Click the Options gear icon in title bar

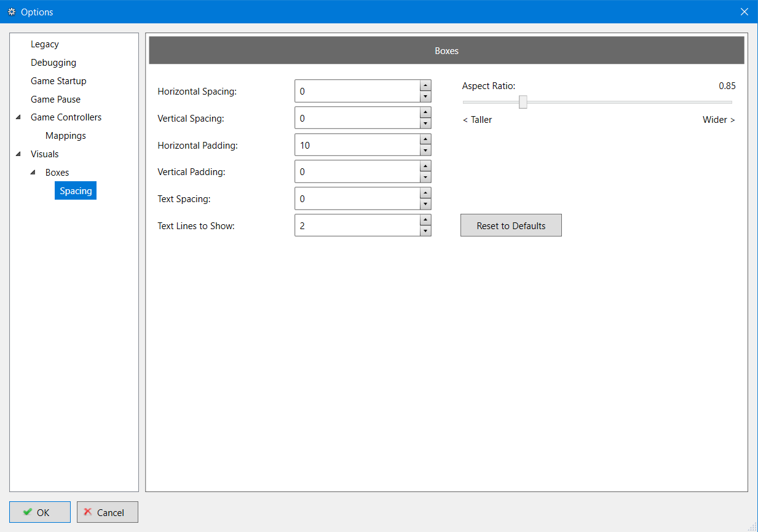(12, 12)
